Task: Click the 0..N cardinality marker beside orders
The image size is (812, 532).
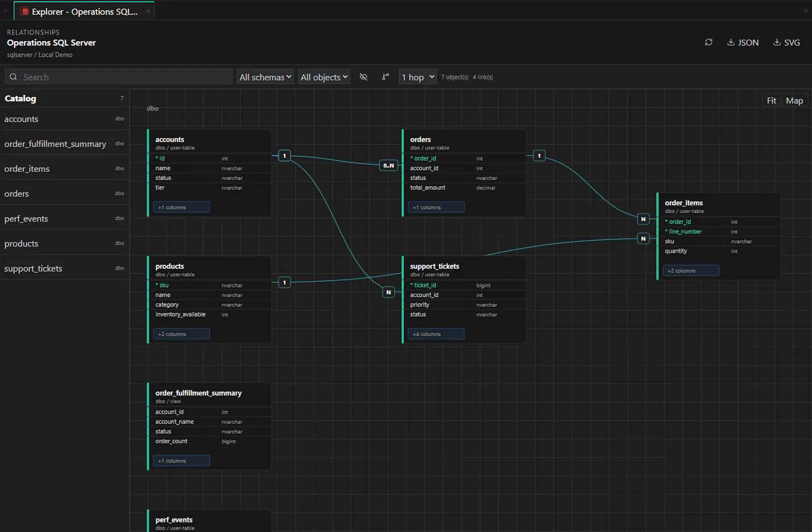Action: (389, 165)
